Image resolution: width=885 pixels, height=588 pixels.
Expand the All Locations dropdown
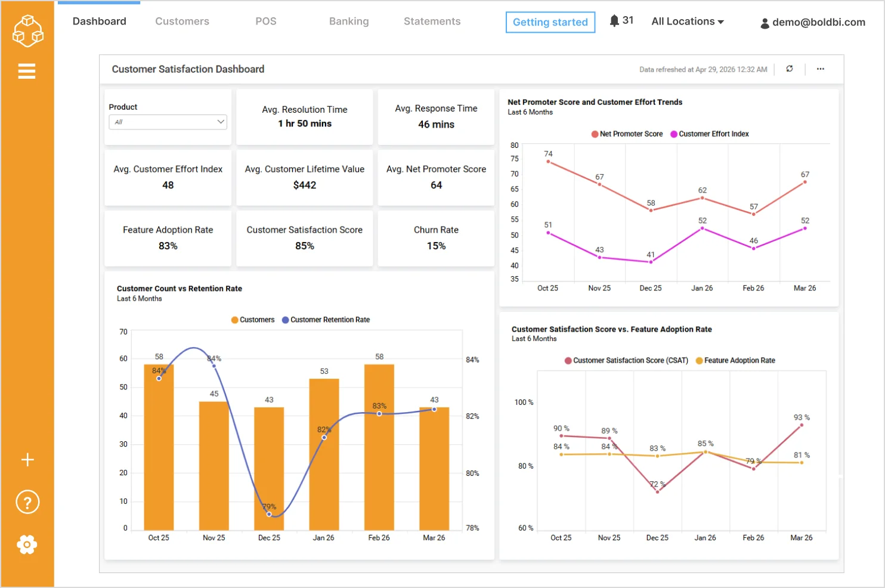[x=688, y=21]
